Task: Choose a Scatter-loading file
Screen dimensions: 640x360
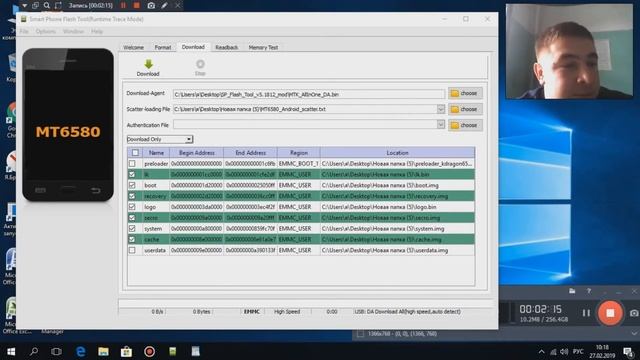Action: coord(465,109)
